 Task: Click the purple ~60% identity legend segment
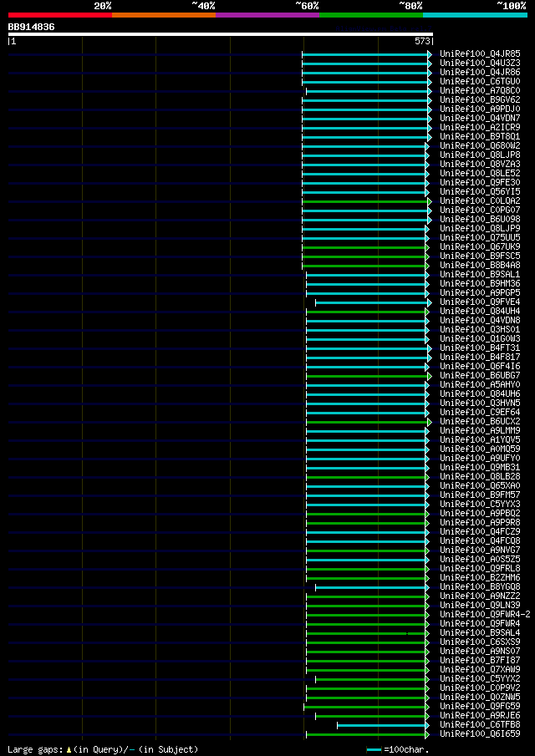(267, 15)
